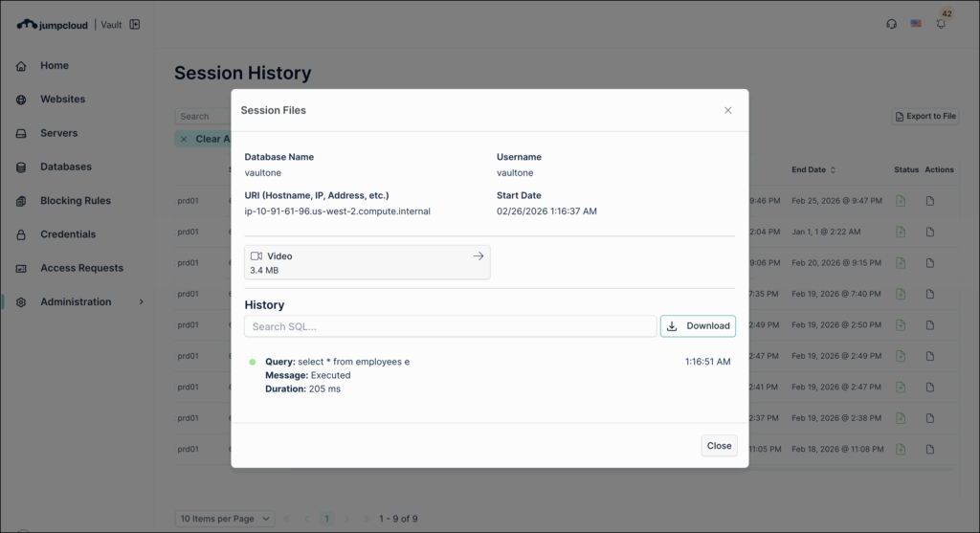
Task: Open session files action icon in first row
Action: pos(929,201)
